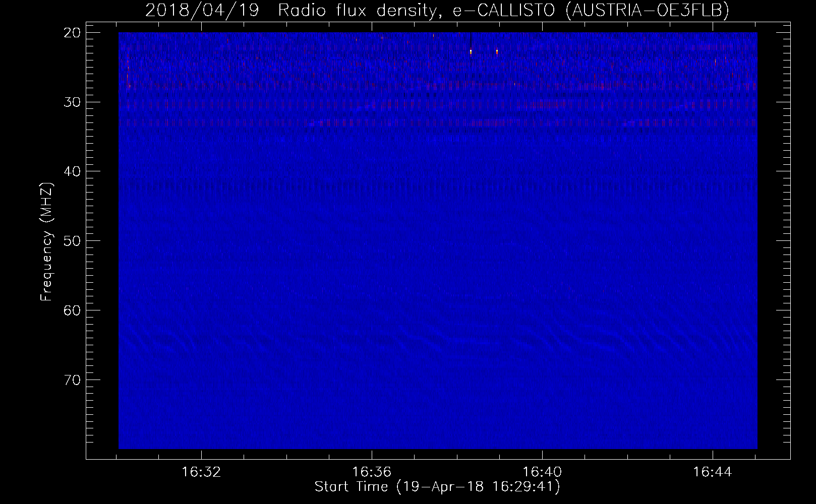Screen dimensions: 816x504
Task: Click the 16:32 time tick label
Action: click(x=201, y=472)
